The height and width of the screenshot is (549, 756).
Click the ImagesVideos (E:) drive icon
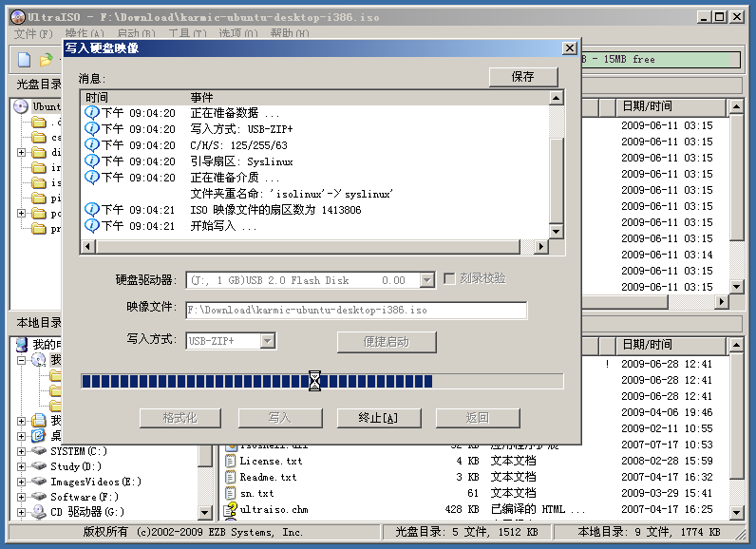(x=39, y=482)
